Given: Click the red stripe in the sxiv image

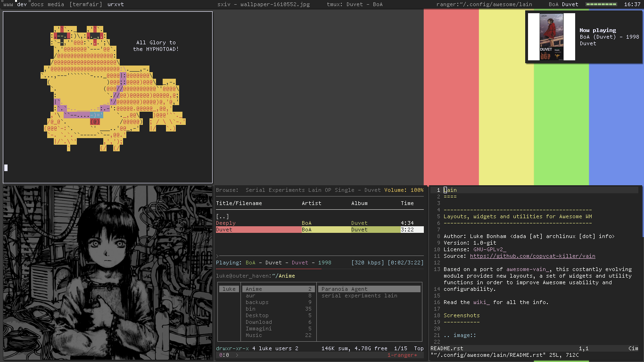Looking at the screenshot, I should 451,97.
